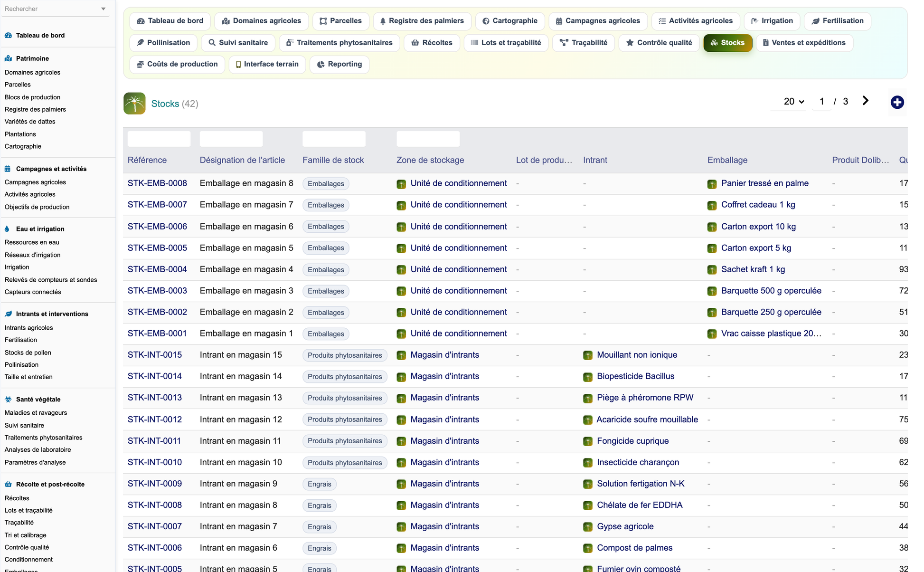The image size is (924, 572).
Task: Click the Zone de stockage filter field
Action: pyautogui.click(x=428, y=139)
